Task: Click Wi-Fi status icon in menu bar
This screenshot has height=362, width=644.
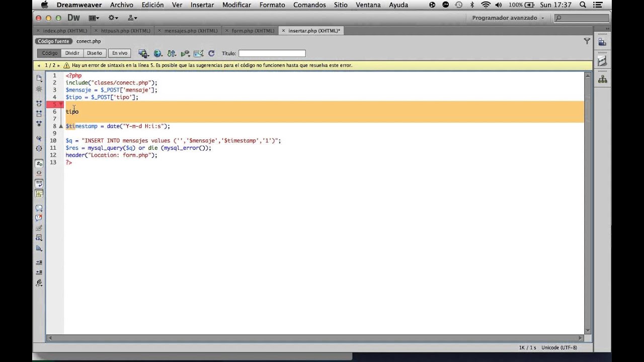Action: tap(486, 5)
